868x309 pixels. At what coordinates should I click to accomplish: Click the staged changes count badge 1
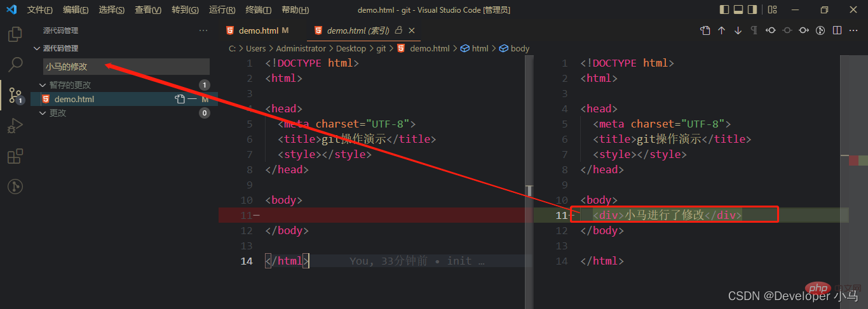[x=204, y=85]
